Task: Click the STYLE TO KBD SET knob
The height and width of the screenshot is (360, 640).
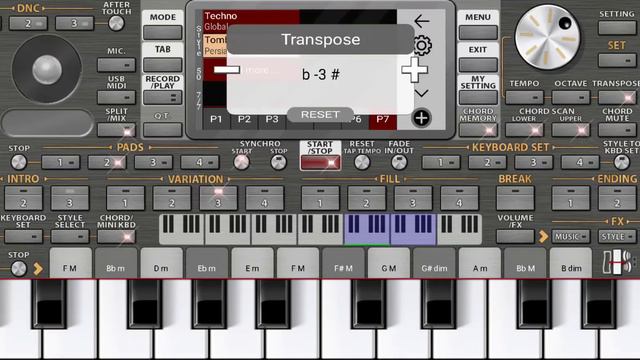Action: [622, 162]
